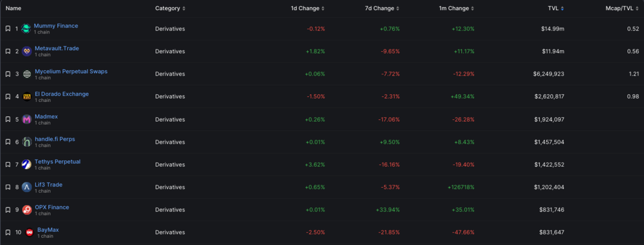The image size is (644, 245).
Task: Sort by Mcap/TVL column
Action: click(x=623, y=8)
